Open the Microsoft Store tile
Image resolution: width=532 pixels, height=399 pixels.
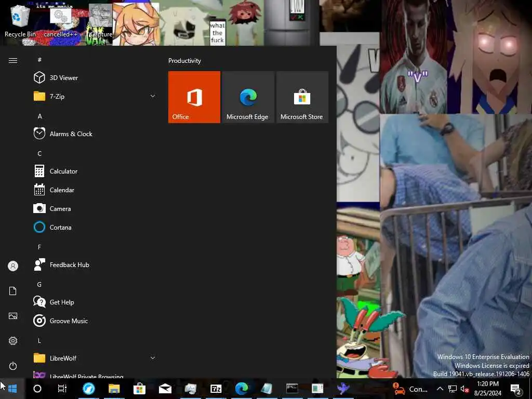pos(302,97)
